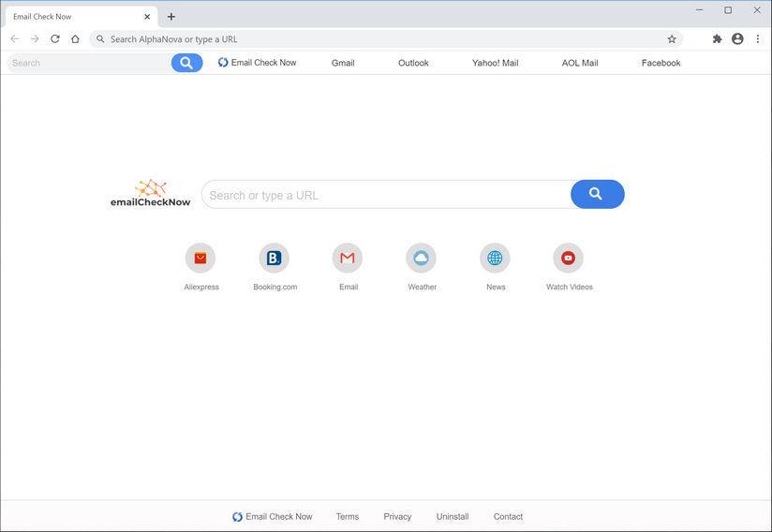
Task: Open the News globe shortcut icon
Action: pos(495,258)
